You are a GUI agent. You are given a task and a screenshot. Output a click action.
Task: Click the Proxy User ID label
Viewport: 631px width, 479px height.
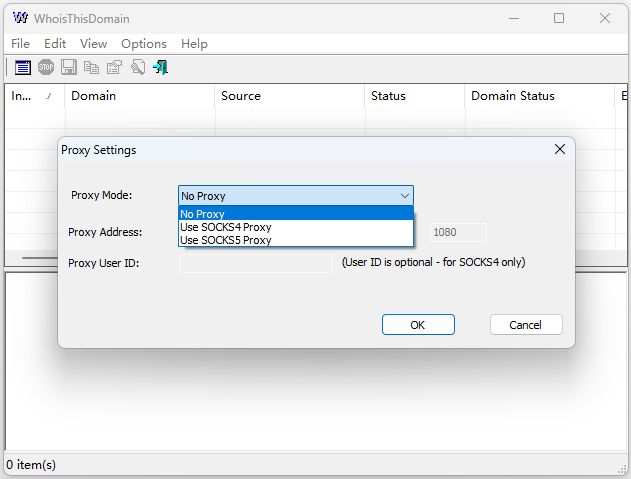pos(103,263)
